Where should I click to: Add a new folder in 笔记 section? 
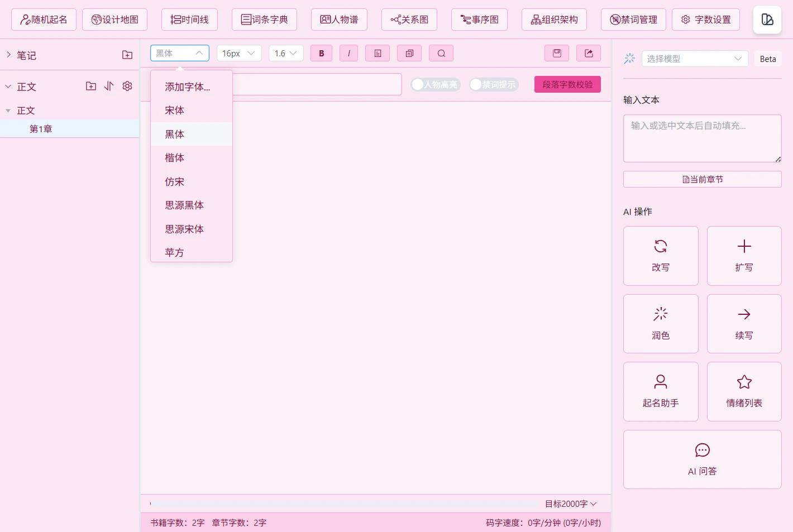(127, 55)
